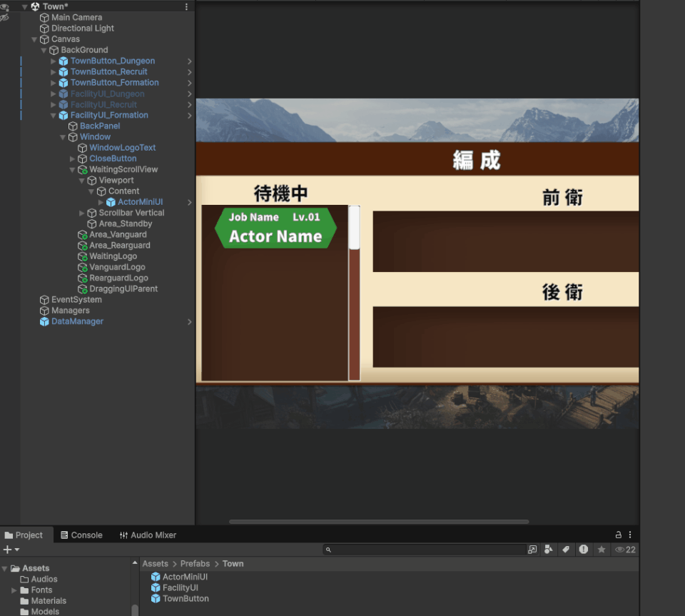Open the Project add (+) dropdown
685x616 pixels.
click(x=11, y=550)
